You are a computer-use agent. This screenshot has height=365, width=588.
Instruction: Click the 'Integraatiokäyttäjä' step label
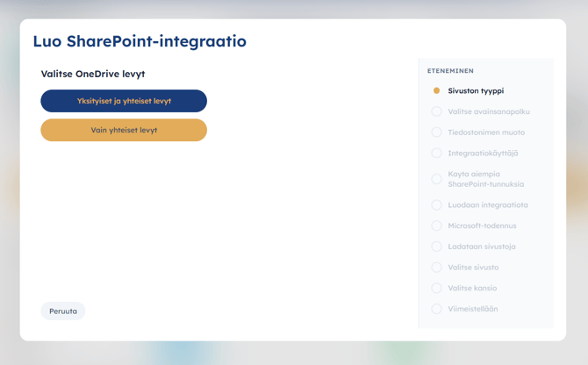[483, 153]
